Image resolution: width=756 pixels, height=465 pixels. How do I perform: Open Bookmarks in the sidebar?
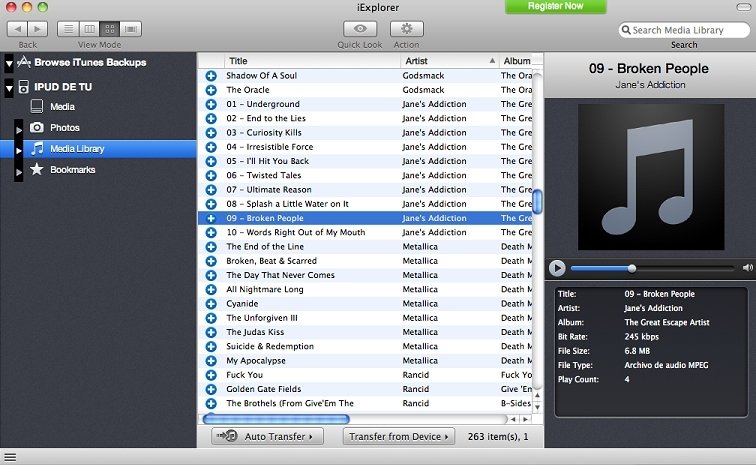(x=72, y=170)
